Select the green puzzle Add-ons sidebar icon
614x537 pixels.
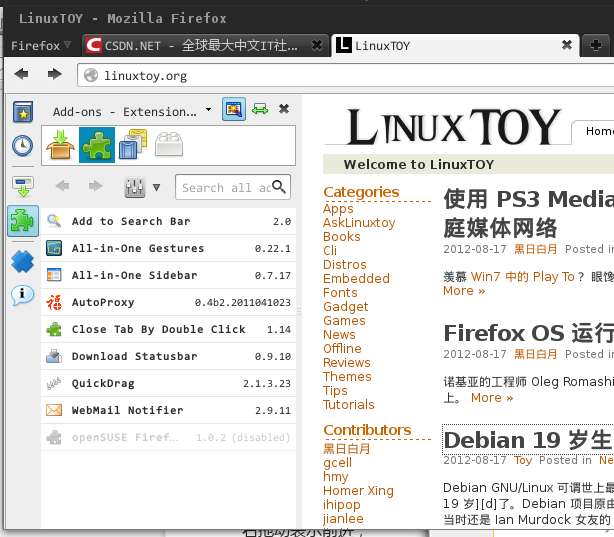23,221
